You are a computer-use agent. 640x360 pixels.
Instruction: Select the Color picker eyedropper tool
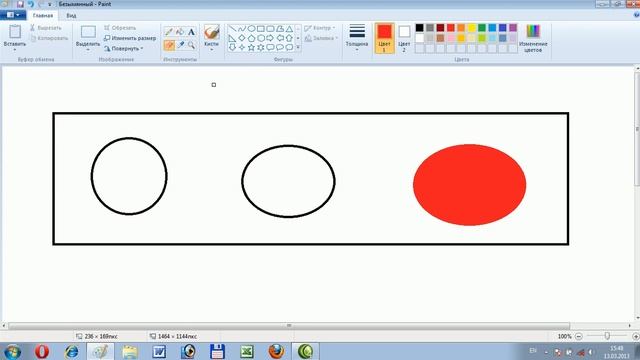(180, 45)
